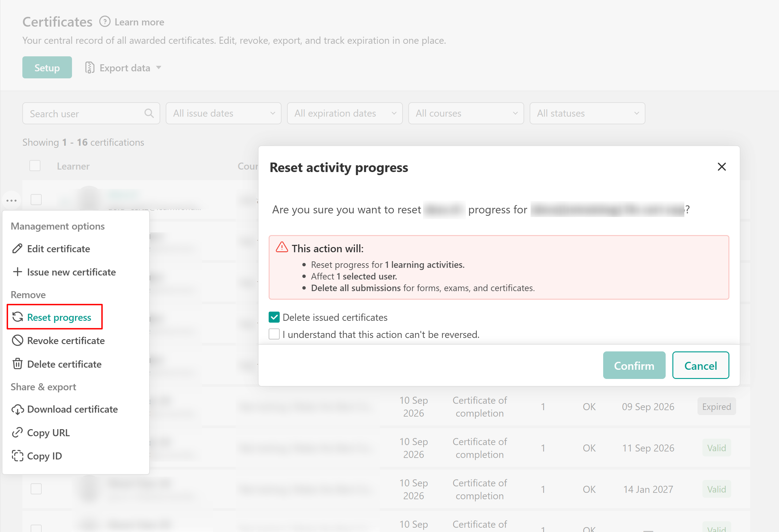The image size is (779, 532).
Task: Open the All statuses dropdown
Action: [587, 113]
